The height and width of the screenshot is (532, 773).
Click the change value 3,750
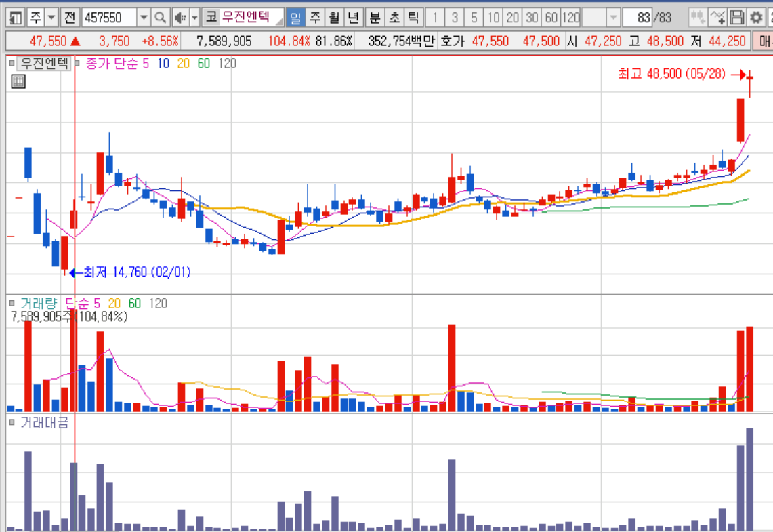tap(114, 41)
